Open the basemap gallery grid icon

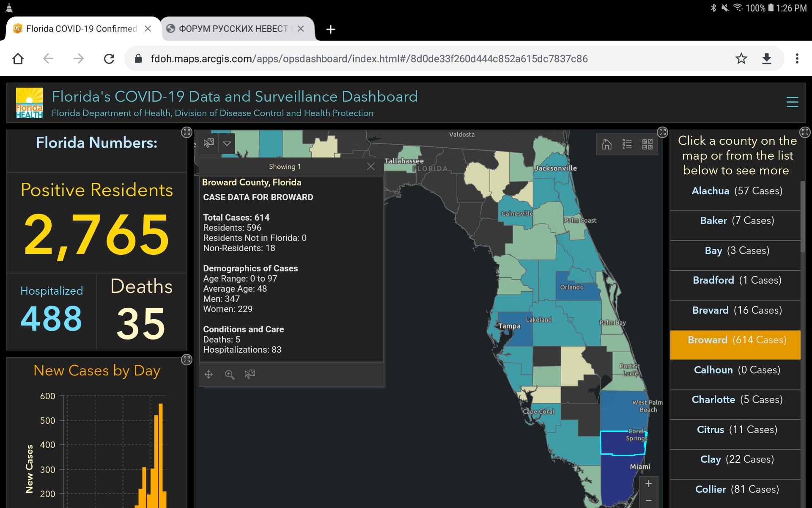pyautogui.click(x=647, y=144)
